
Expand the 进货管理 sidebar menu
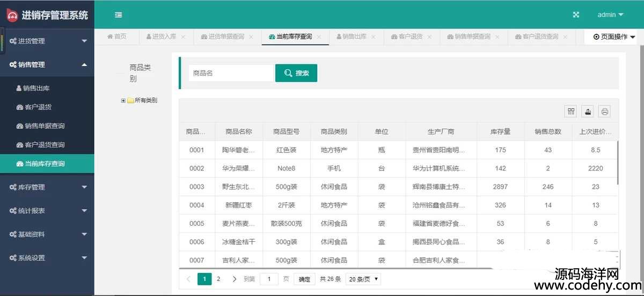pyautogui.click(x=47, y=41)
